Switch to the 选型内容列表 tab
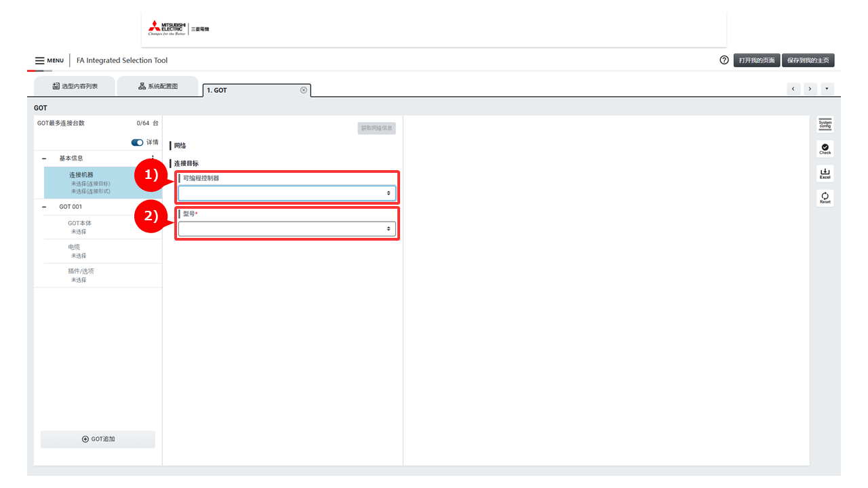Image resolution: width=868 pixels, height=488 pixels. pos(75,86)
